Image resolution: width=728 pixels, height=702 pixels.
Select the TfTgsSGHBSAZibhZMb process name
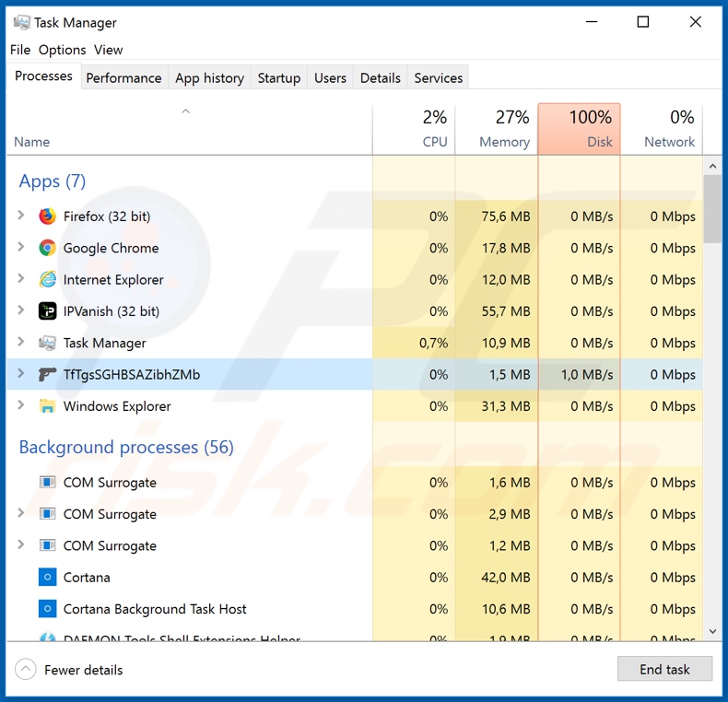tap(132, 374)
